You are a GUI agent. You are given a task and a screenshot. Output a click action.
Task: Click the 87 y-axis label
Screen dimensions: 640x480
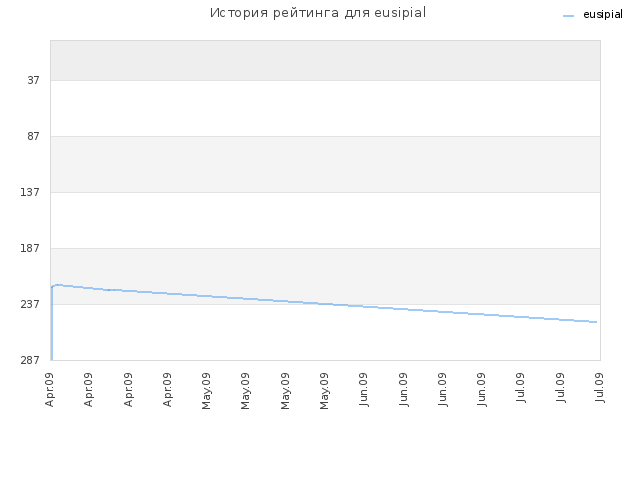(33, 136)
